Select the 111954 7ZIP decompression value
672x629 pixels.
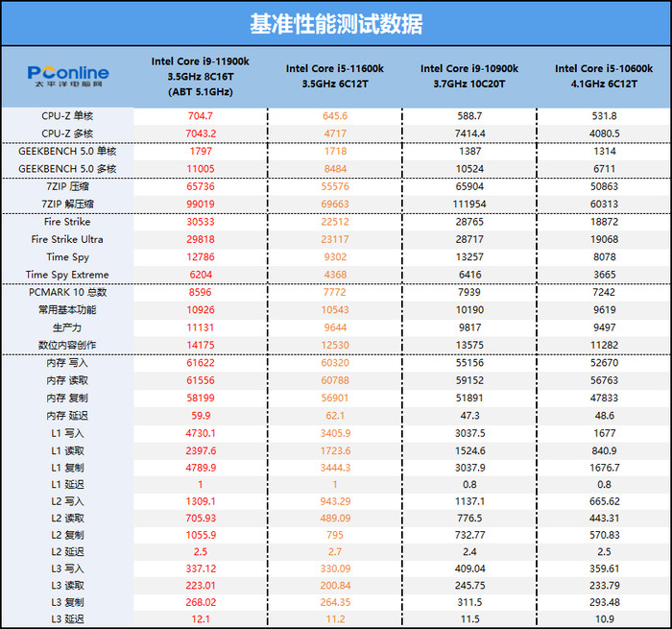point(469,205)
